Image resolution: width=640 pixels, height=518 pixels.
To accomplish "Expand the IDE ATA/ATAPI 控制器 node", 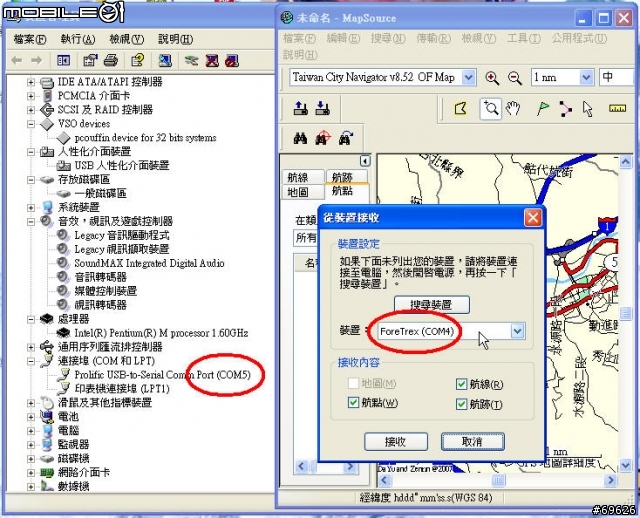I will tap(31, 82).
